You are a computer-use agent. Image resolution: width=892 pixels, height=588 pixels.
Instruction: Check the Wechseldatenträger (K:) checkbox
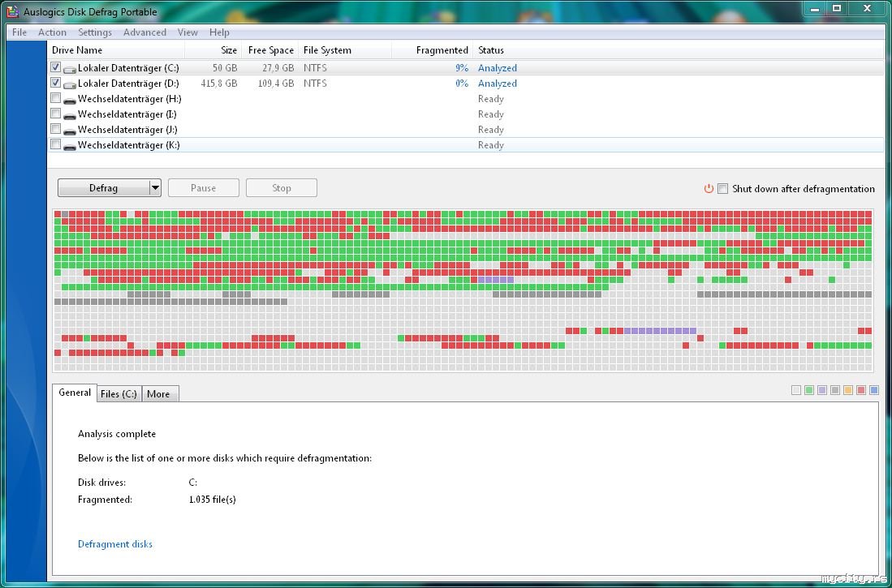[55, 144]
